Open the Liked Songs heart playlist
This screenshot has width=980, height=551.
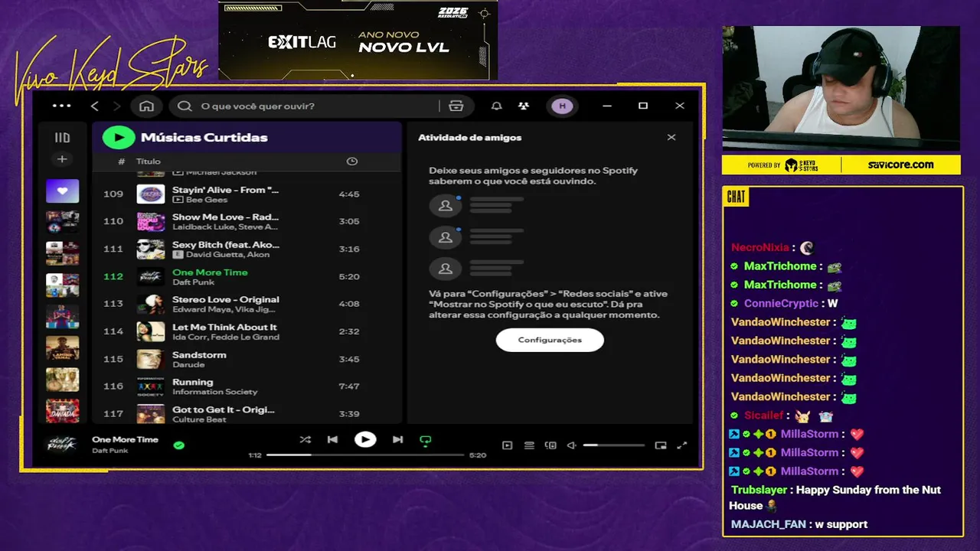[62, 191]
